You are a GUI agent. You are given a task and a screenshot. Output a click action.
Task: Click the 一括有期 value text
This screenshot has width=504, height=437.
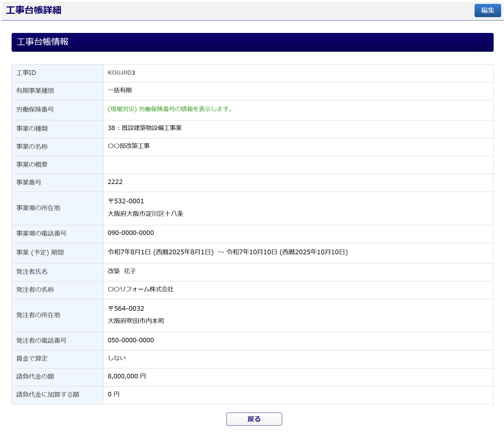(x=120, y=90)
